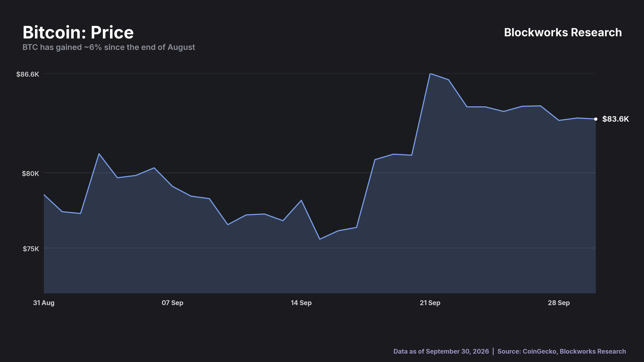644x362 pixels.
Task: Click the $80K y-axis label
Action: point(31,173)
